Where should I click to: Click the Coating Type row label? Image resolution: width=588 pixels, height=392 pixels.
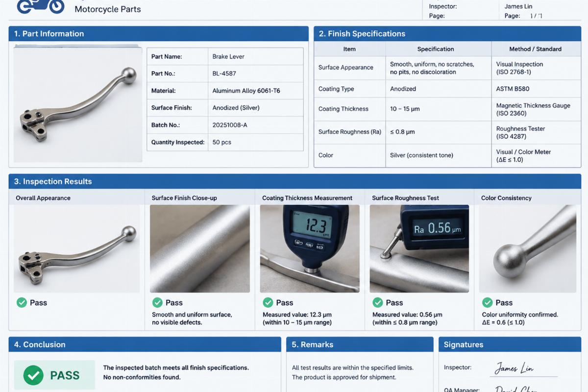tap(336, 89)
